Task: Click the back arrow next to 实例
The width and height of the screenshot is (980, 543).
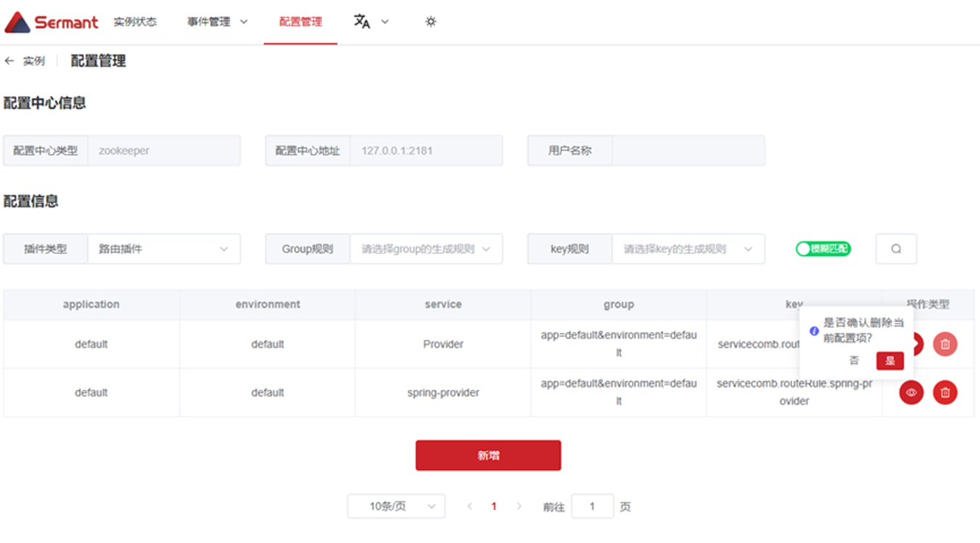Action: tap(9, 61)
